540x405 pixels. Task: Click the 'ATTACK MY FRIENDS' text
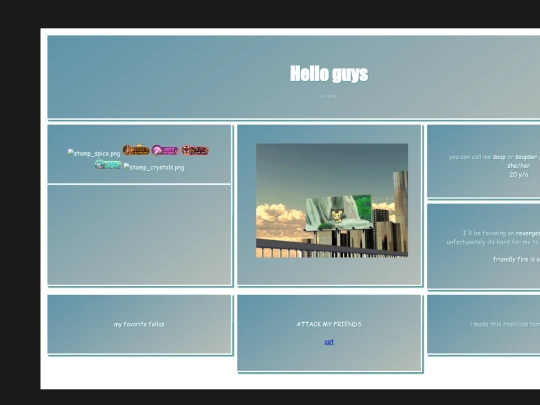329,324
